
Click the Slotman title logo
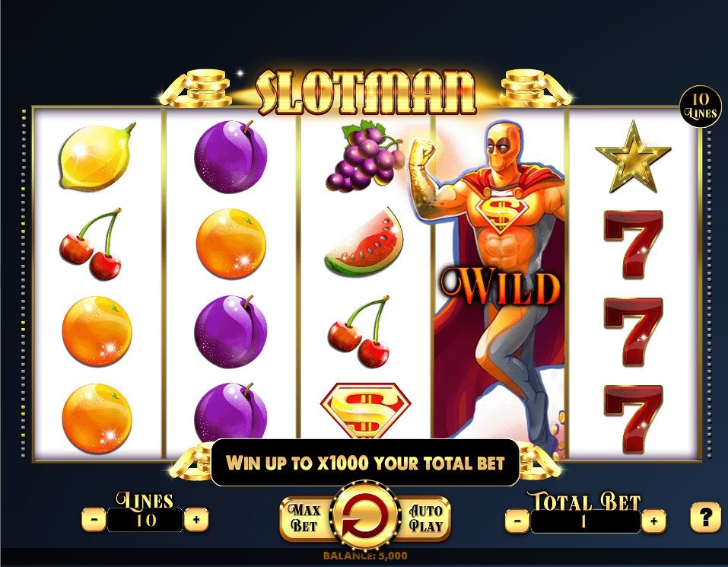click(x=367, y=92)
